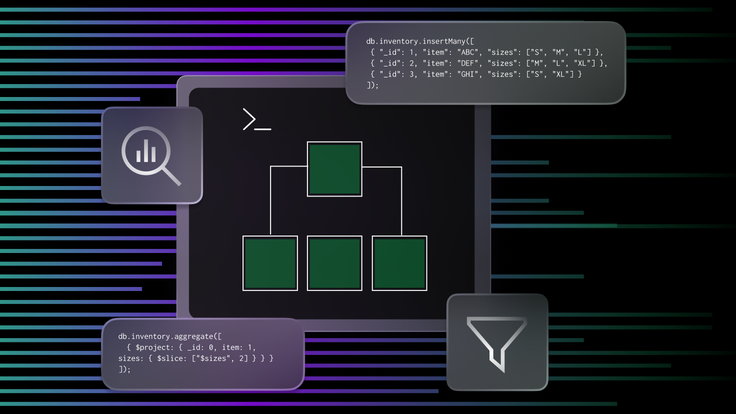
Task: Click the magnifying glass analytics icon
Action: (x=151, y=155)
